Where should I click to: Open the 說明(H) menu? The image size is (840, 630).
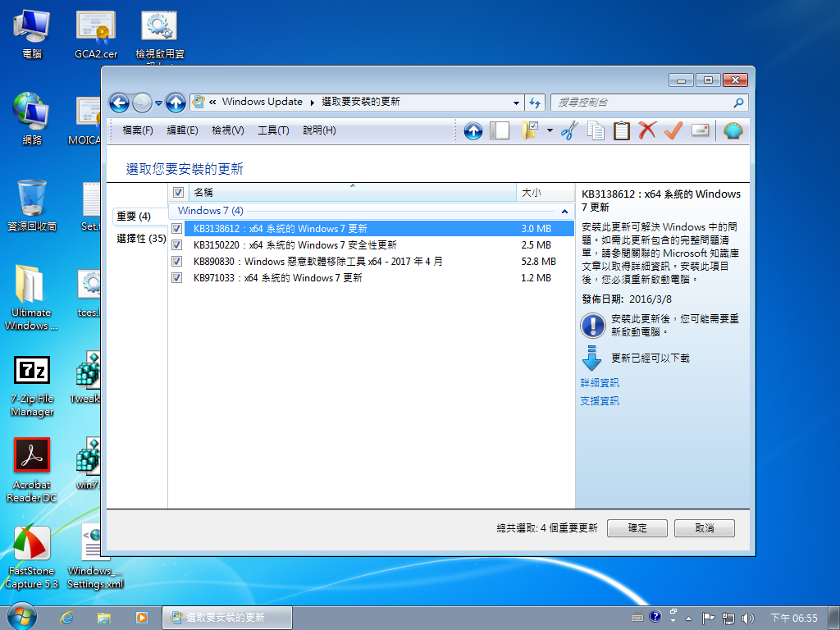[319, 130]
